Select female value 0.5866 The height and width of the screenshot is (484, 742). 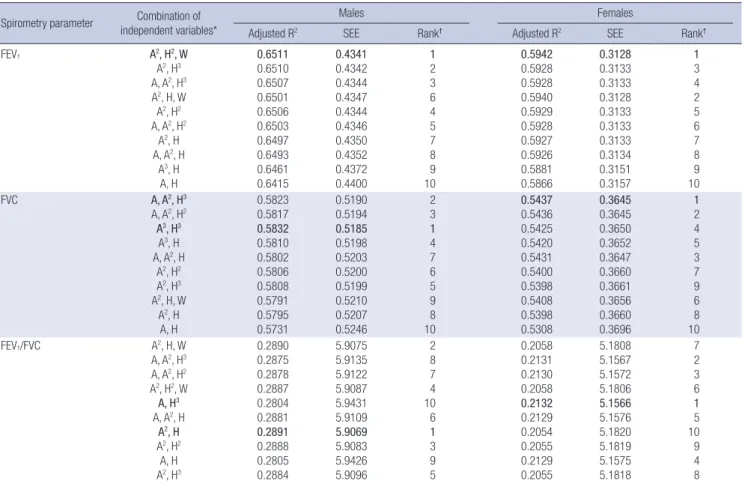coord(537,184)
